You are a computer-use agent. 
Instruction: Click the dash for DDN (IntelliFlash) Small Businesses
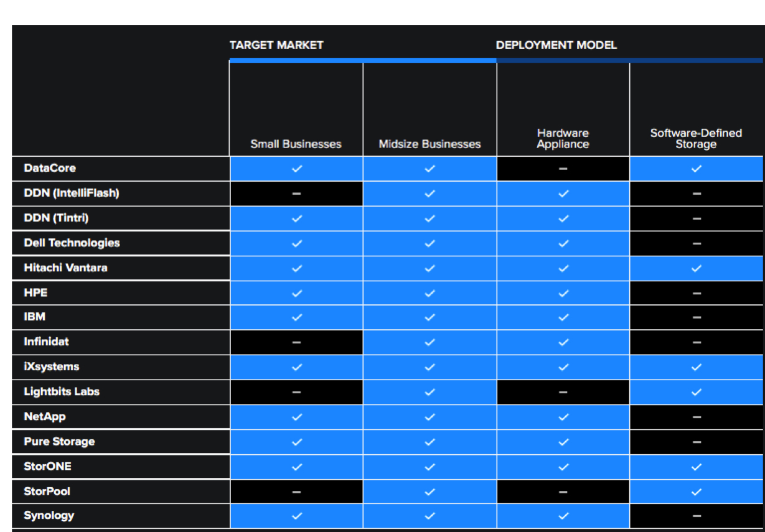point(297,193)
